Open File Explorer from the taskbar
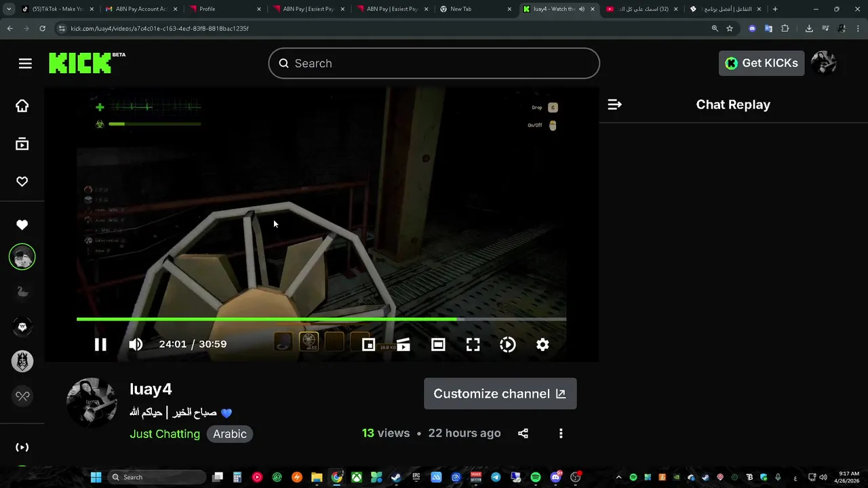 (317, 477)
